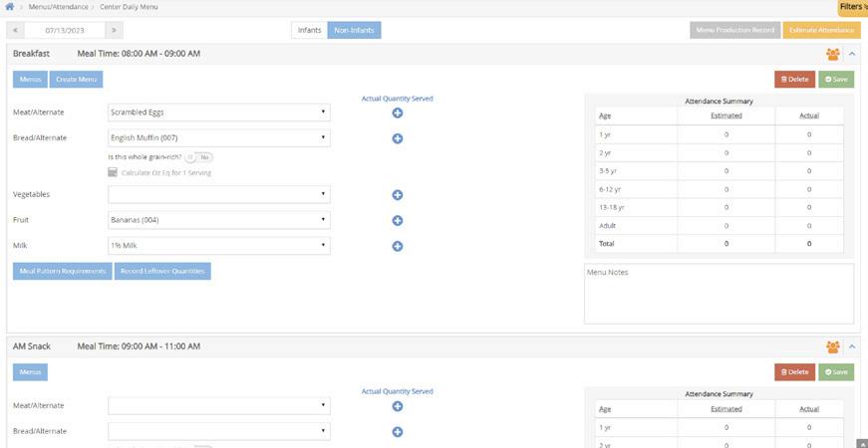Add quantity served for 1% Milk
Viewport: 868px width, 448px height.
(x=397, y=246)
